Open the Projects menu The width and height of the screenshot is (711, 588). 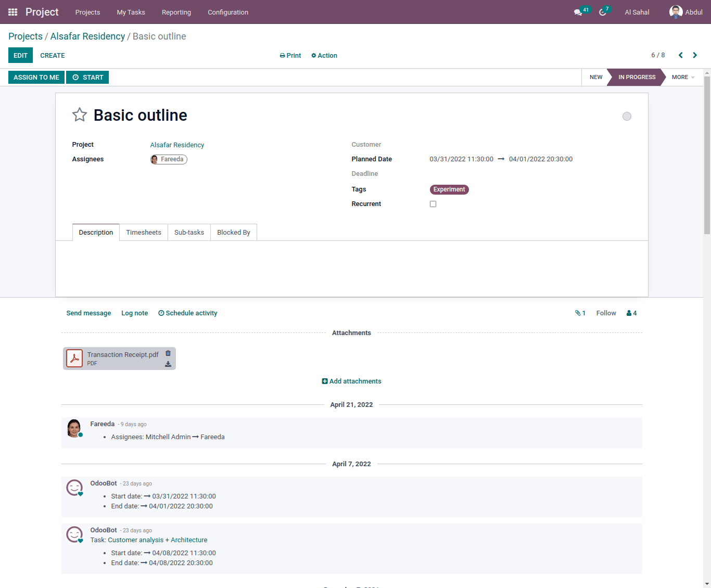click(87, 12)
